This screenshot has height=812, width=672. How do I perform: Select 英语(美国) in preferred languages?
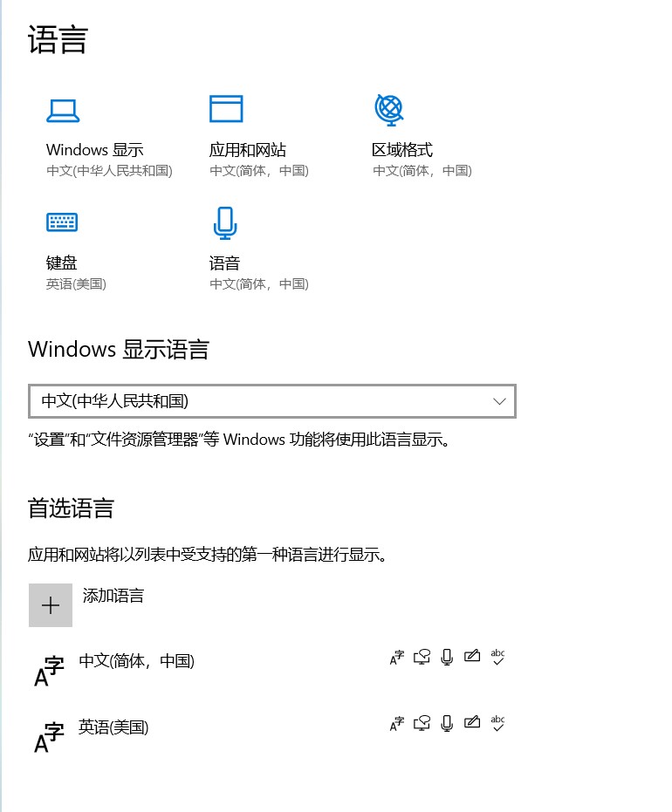coord(113,727)
